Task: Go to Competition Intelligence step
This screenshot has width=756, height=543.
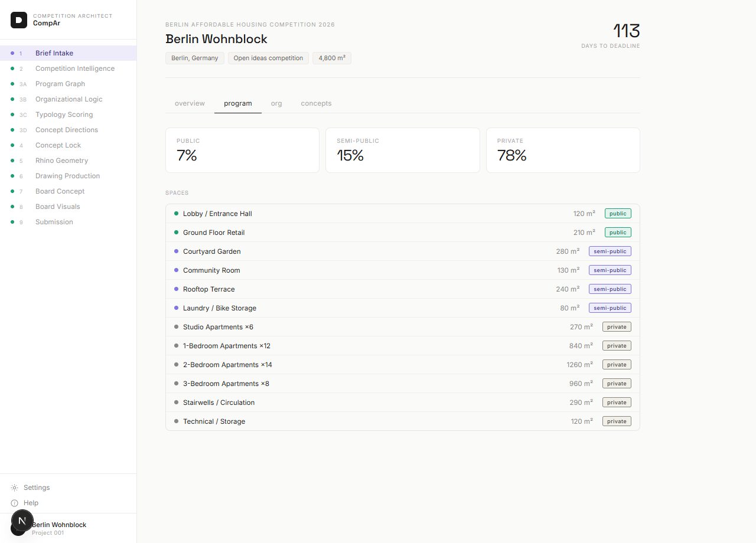Action: (68, 68)
